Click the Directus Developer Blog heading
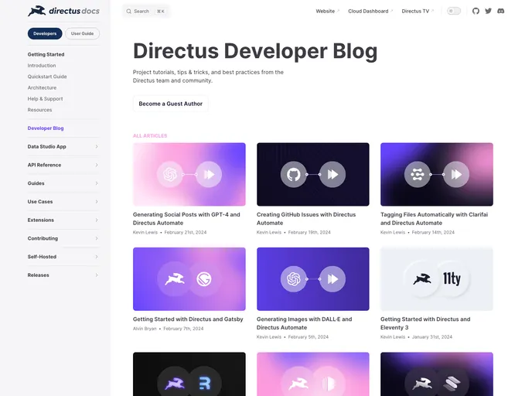This screenshot has width=532, height=396. coord(255,51)
